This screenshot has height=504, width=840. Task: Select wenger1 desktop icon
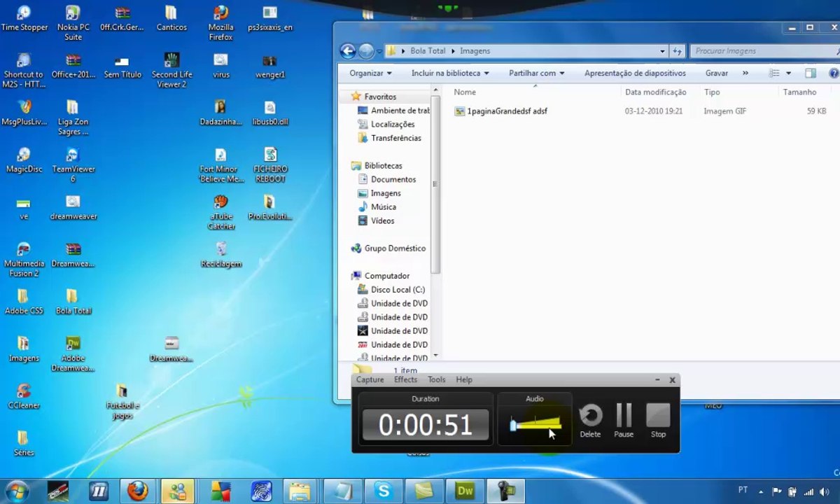pyautogui.click(x=269, y=66)
